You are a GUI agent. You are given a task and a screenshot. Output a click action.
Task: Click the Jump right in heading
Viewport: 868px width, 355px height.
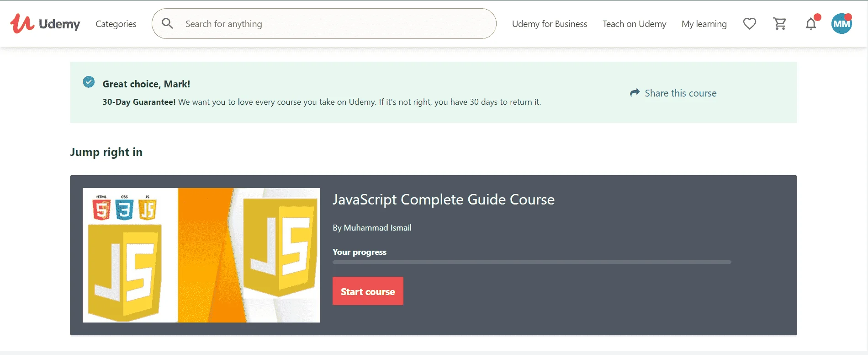[106, 152]
